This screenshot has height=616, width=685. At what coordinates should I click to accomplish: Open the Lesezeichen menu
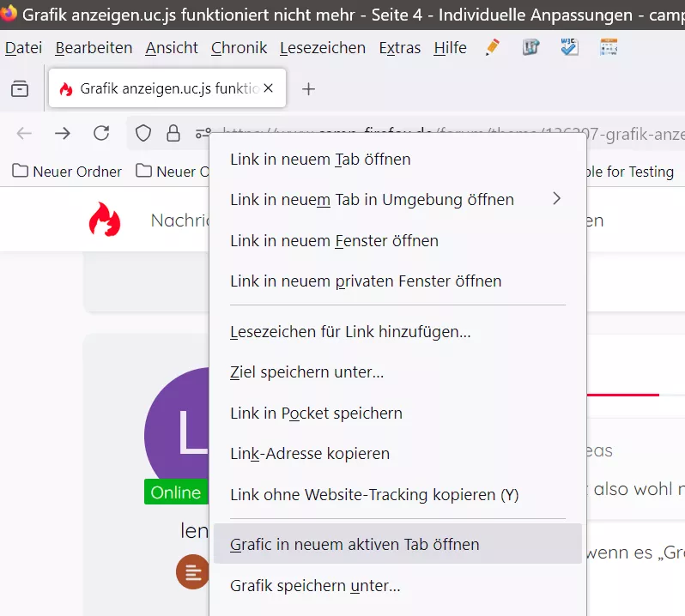(x=323, y=47)
